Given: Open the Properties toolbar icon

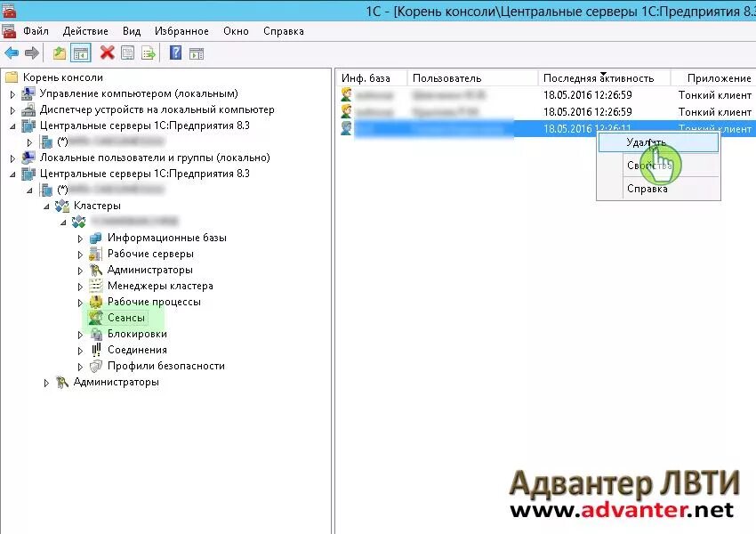Looking at the screenshot, I should click(128, 53).
